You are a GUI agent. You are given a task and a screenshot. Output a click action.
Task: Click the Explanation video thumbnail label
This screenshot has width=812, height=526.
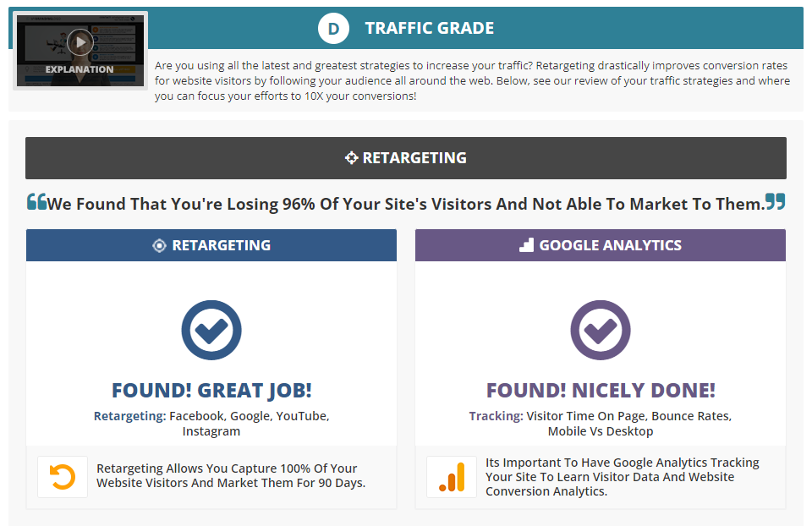tap(80, 69)
